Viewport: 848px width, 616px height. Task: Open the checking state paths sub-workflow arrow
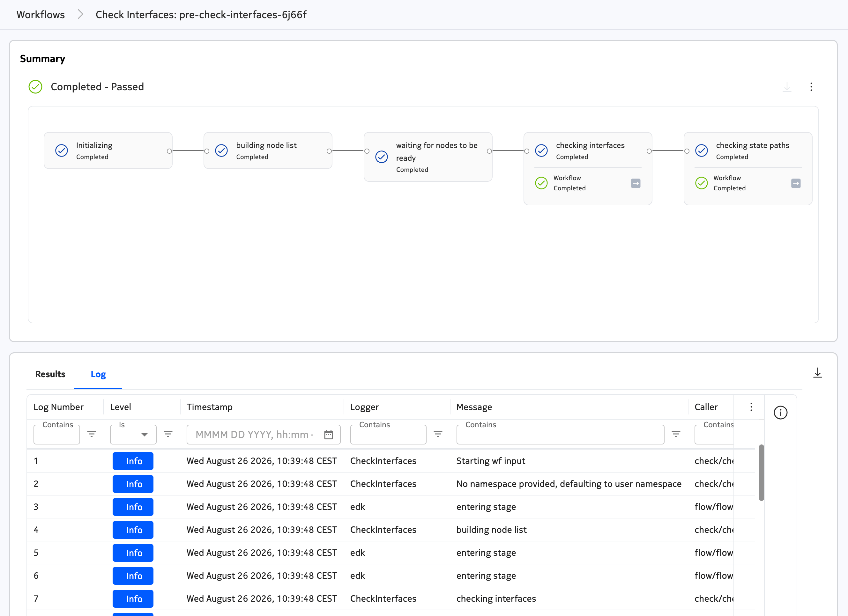[796, 183]
